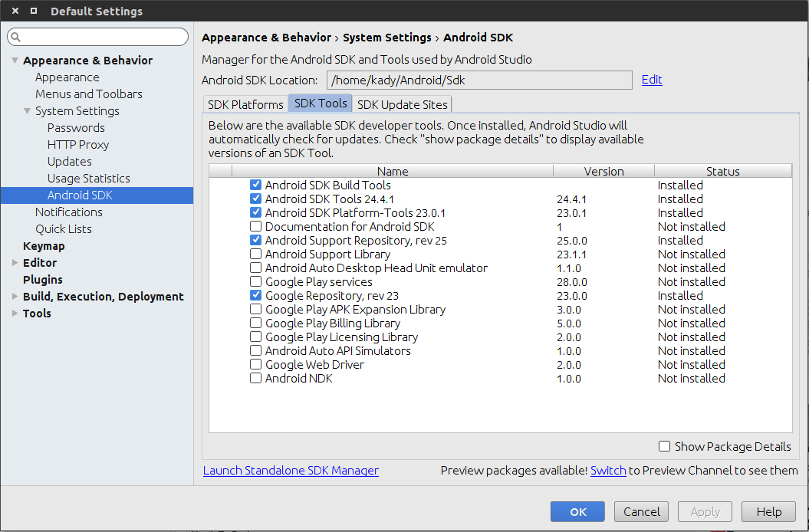Enable Show Package Details checkbox
809x532 pixels.
tap(665, 446)
